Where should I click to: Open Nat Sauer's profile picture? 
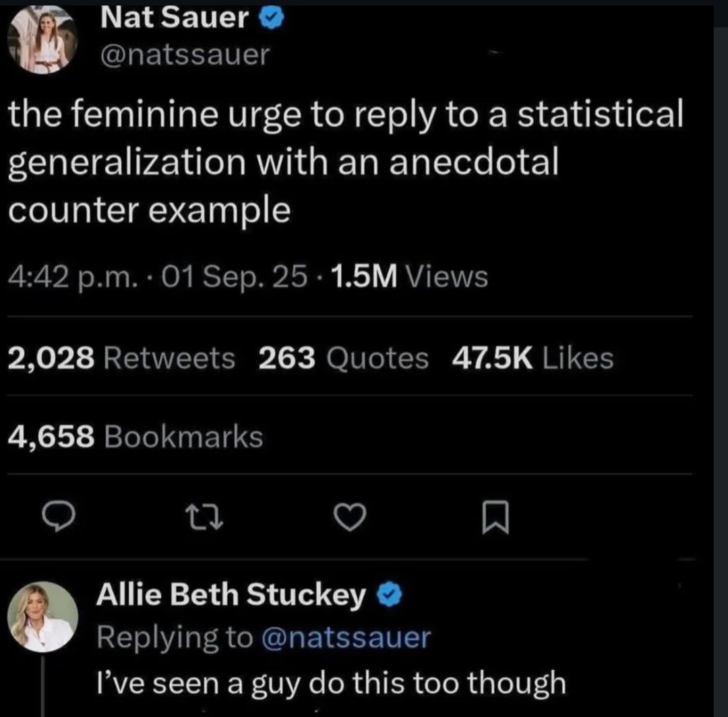tap(43, 40)
